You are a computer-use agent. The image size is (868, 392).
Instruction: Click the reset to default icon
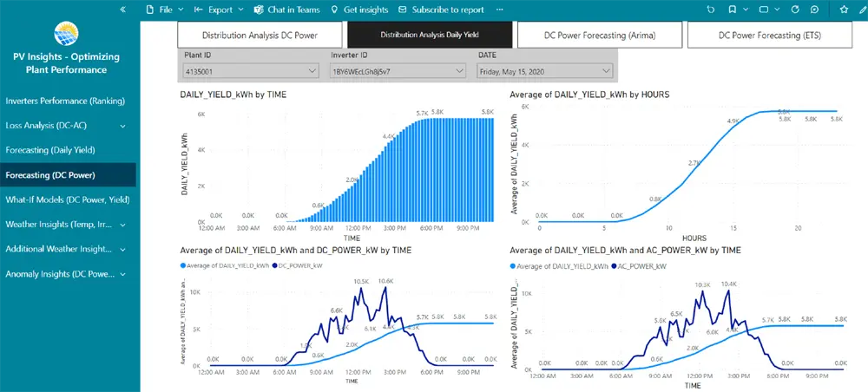tap(712, 10)
